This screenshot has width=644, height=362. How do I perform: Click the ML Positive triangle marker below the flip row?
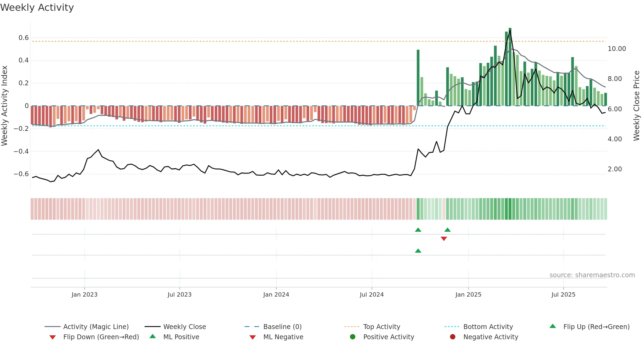point(418,251)
